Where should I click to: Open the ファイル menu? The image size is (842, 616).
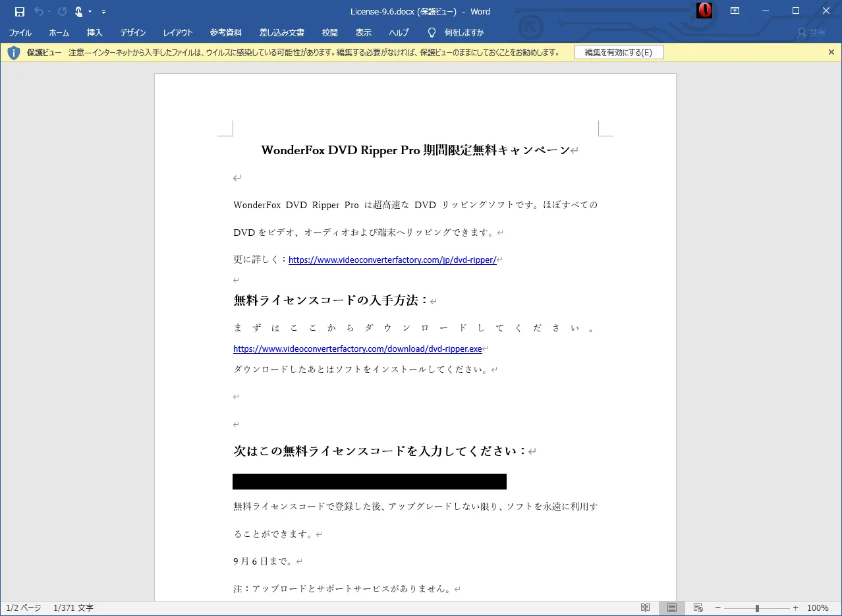point(20,32)
